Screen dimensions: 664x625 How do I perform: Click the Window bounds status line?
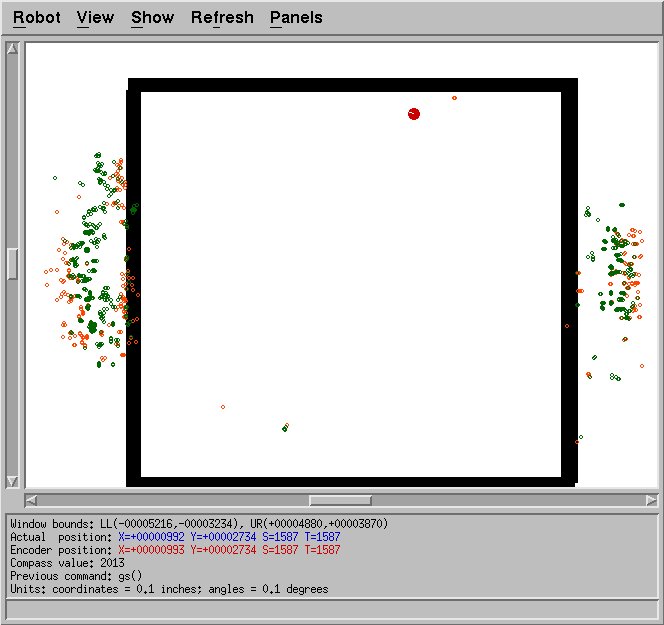[199, 524]
